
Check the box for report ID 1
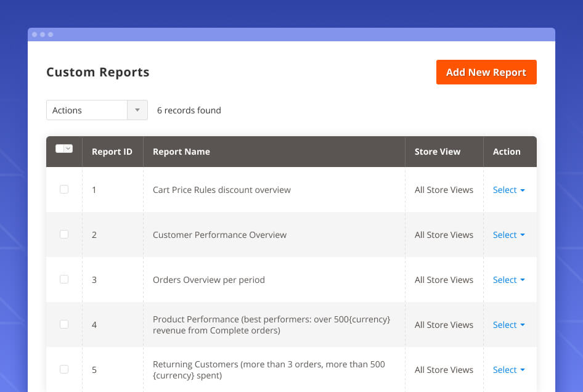(64, 189)
